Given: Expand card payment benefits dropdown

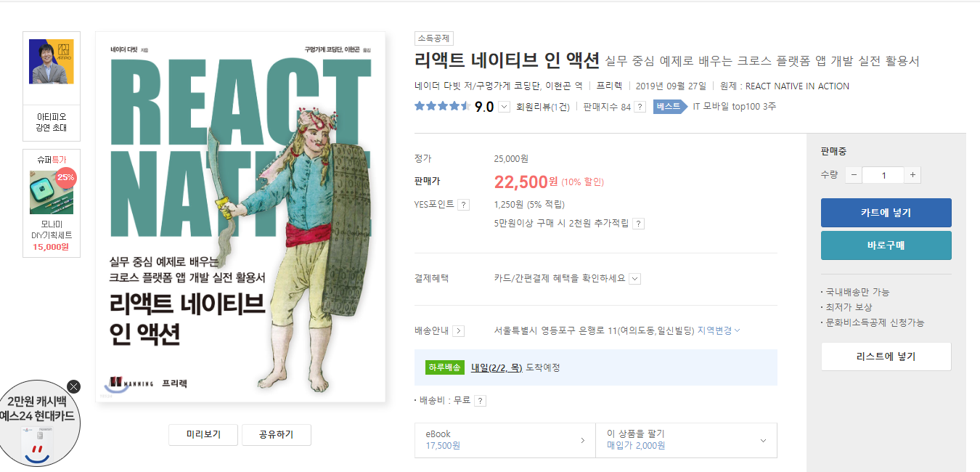Looking at the screenshot, I should coord(634,278).
